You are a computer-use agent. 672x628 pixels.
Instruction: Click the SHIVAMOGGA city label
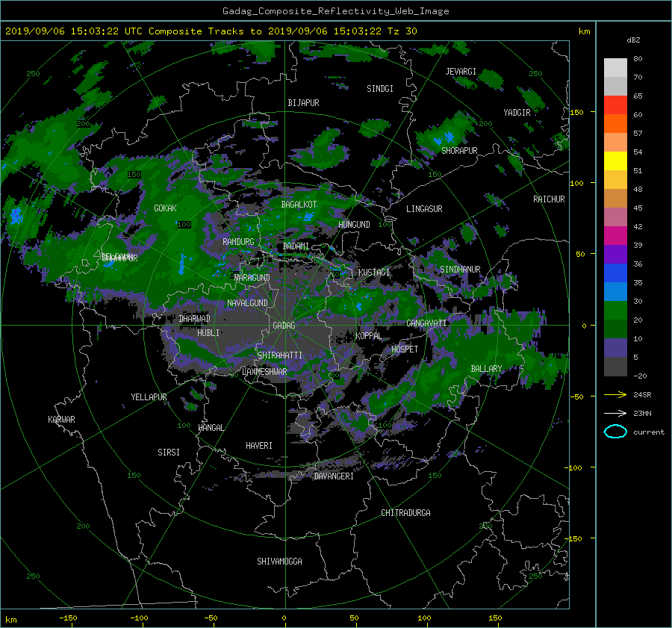coord(279,561)
